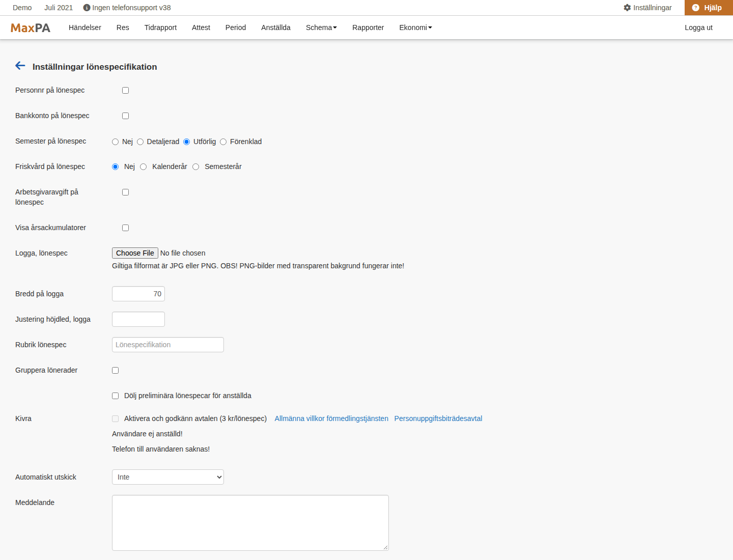Open the Automatiskt utskick dropdown

coord(168,477)
